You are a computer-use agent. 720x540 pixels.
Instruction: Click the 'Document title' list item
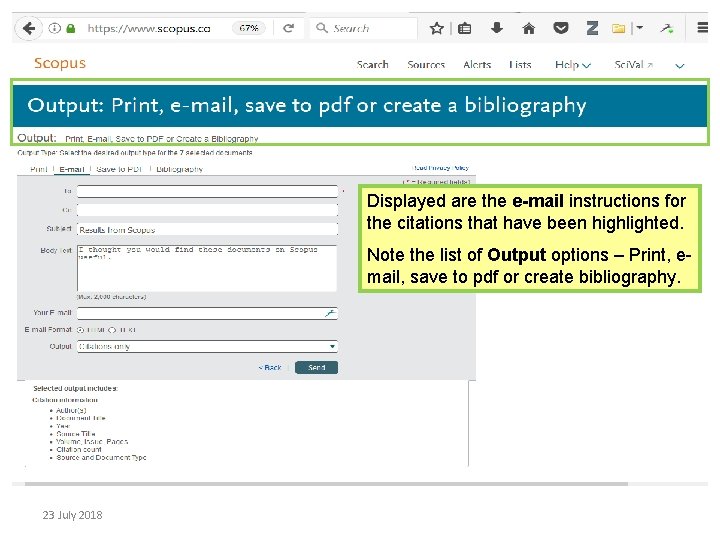pos(81,418)
